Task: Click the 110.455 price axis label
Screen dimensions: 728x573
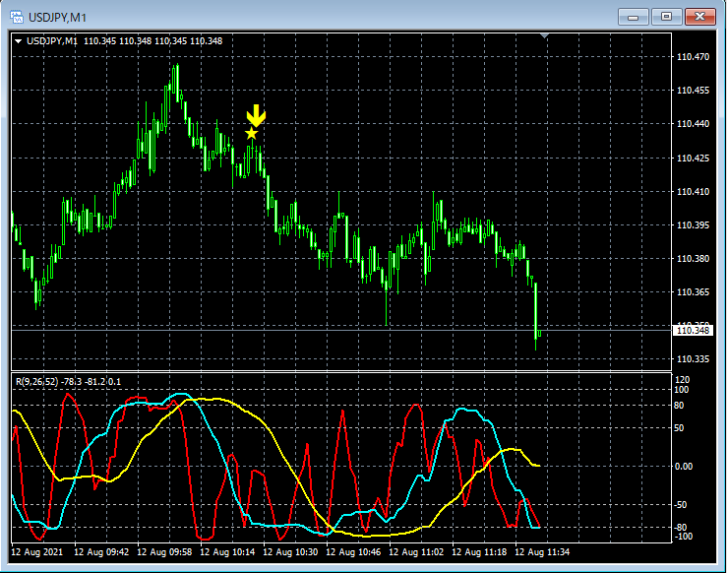Action: [x=694, y=91]
